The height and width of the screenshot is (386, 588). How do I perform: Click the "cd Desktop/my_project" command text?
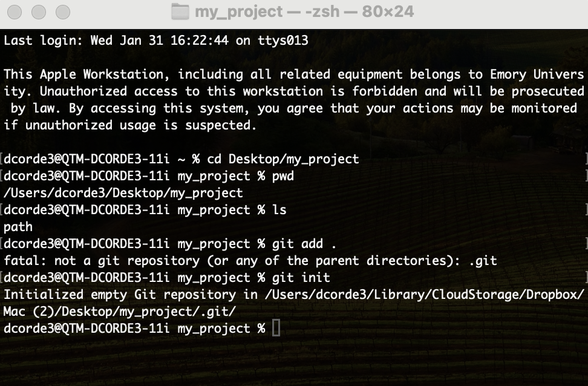283,159
